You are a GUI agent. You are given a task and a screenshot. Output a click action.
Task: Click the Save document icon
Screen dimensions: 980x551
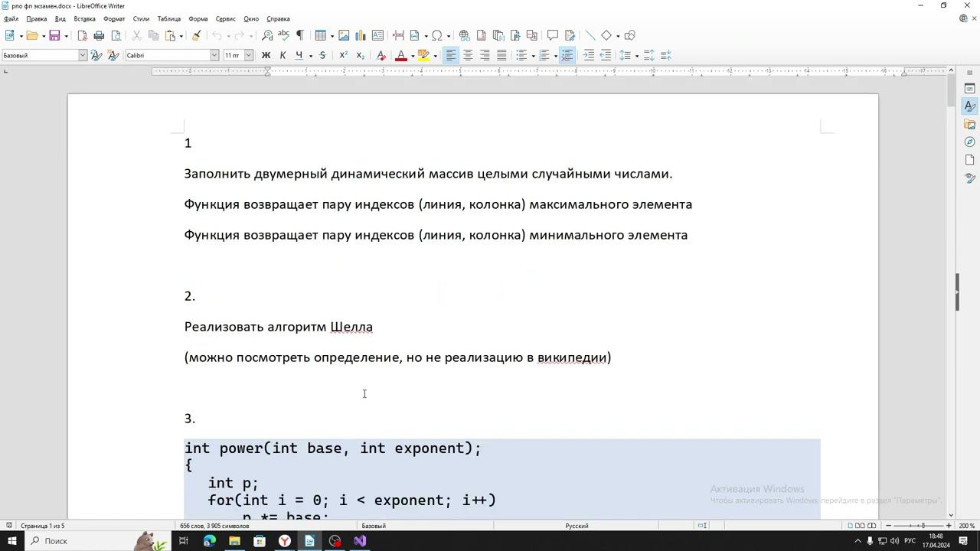click(x=54, y=35)
